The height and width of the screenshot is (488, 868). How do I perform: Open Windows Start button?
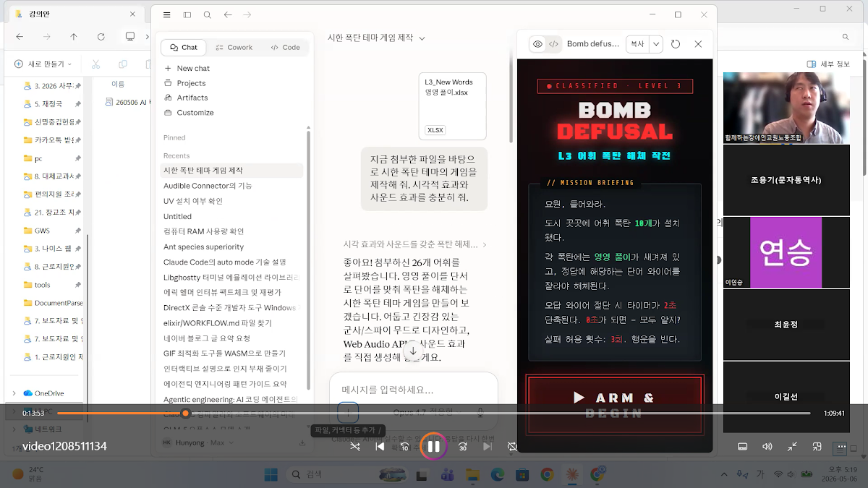point(271,474)
